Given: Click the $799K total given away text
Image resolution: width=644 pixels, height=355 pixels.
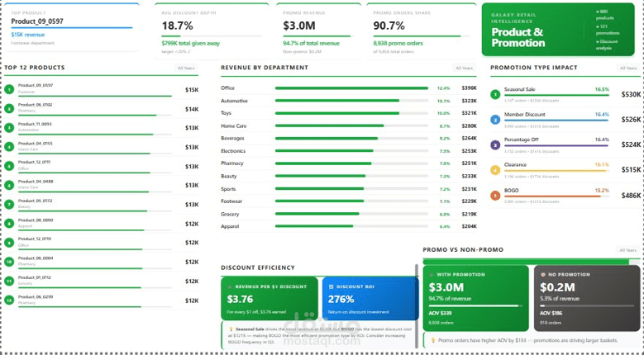Looking at the screenshot, I should (x=191, y=43).
